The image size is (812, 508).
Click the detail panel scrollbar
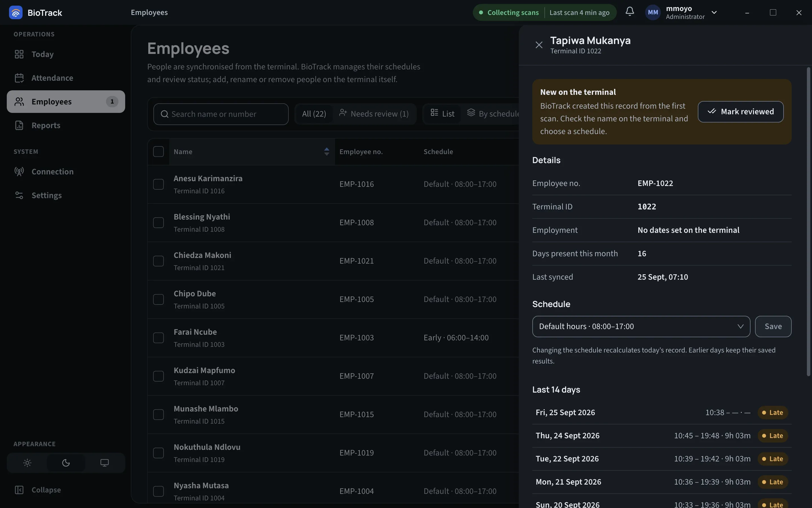pyautogui.click(x=808, y=222)
